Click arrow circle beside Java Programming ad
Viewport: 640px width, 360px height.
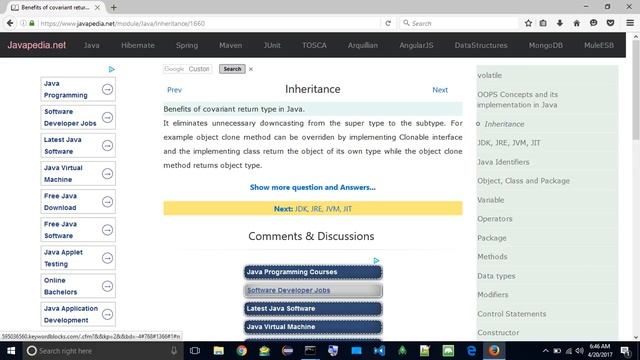point(107,89)
